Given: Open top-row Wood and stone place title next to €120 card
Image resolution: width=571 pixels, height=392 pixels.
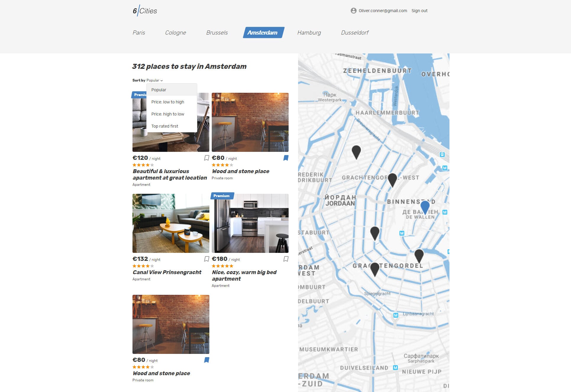Looking at the screenshot, I should 240,171.
